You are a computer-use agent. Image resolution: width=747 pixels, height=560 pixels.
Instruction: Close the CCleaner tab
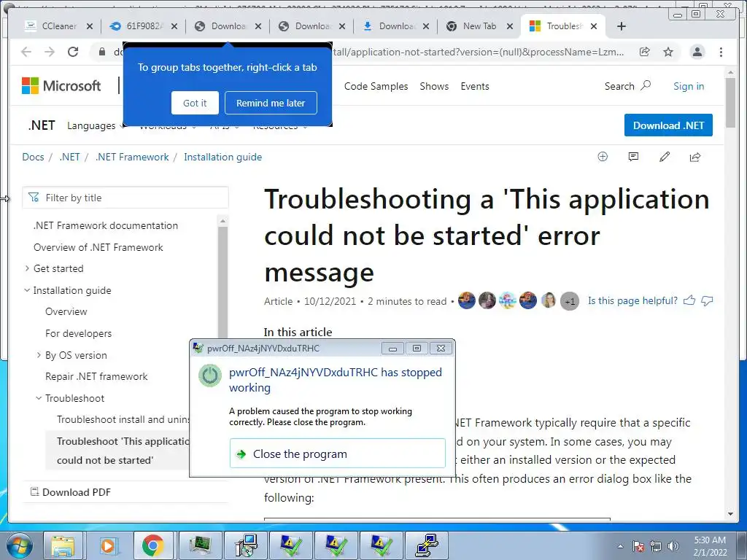90,26
